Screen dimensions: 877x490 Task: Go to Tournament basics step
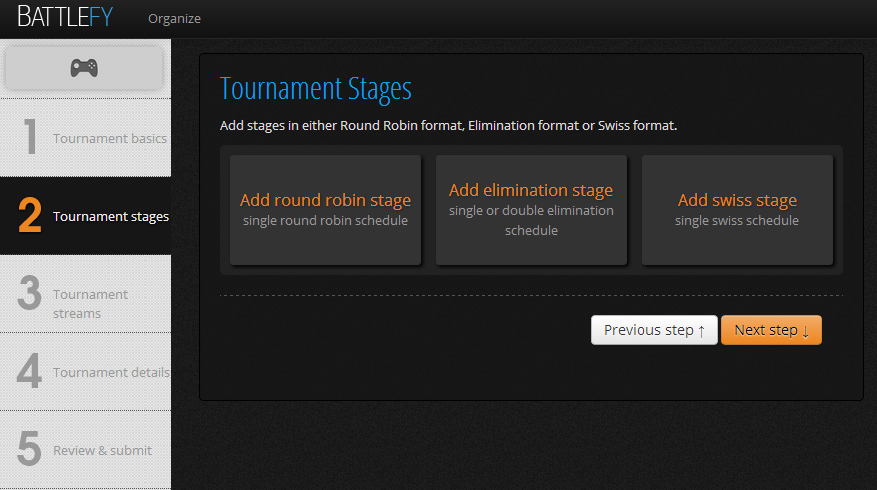pyautogui.click(x=110, y=138)
